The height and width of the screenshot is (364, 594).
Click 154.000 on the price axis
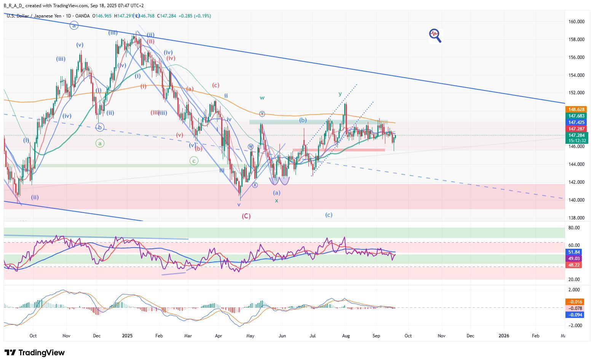pyautogui.click(x=576, y=75)
